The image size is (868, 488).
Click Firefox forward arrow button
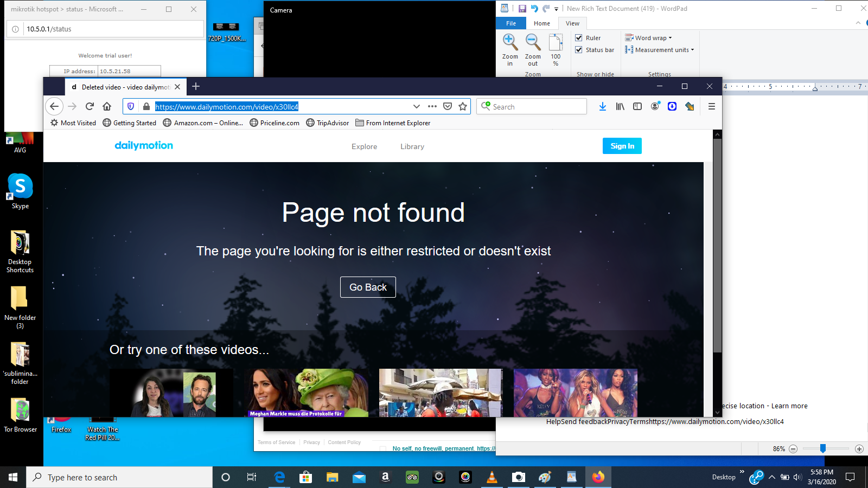[72, 106]
